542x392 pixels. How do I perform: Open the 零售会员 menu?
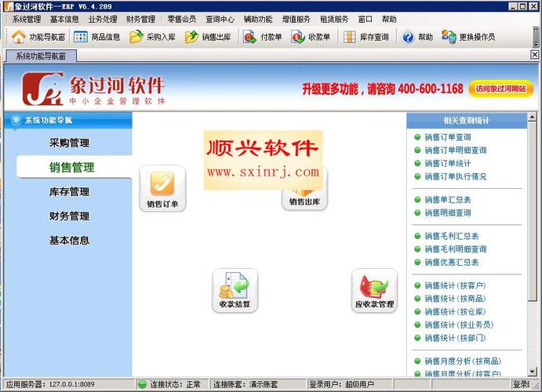point(181,20)
